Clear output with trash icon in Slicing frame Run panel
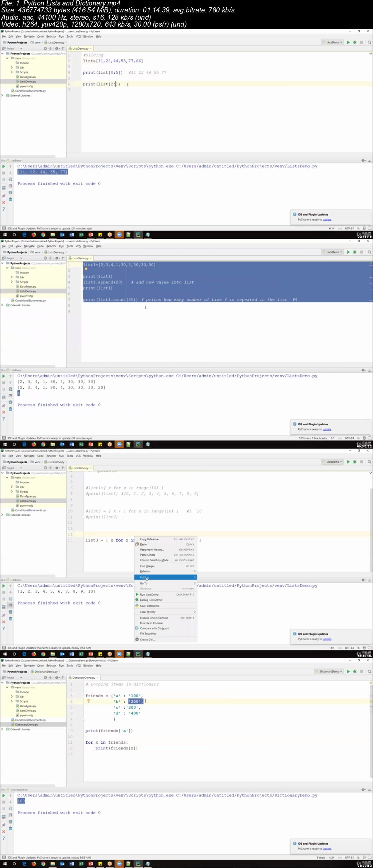The image size is (373, 868). (10, 199)
